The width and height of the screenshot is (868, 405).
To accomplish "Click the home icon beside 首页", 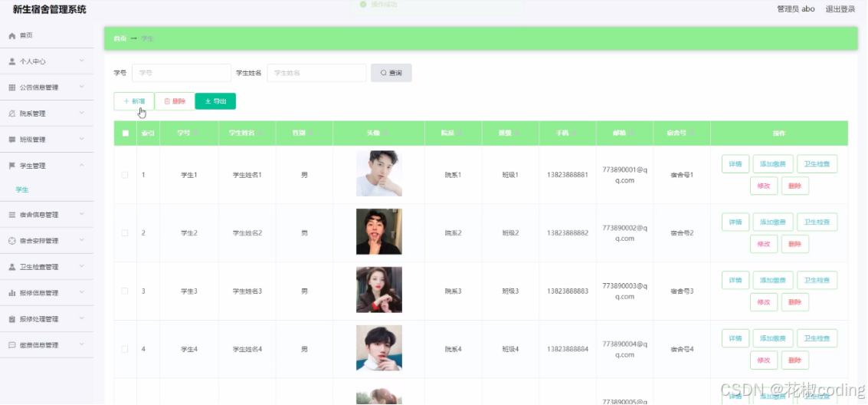I will point(12,35).
